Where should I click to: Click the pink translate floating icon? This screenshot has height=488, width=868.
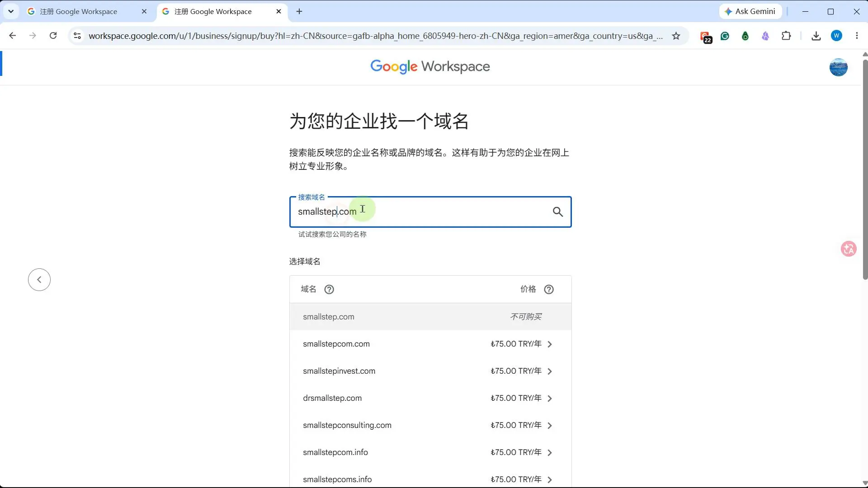(x=849, y=249)
